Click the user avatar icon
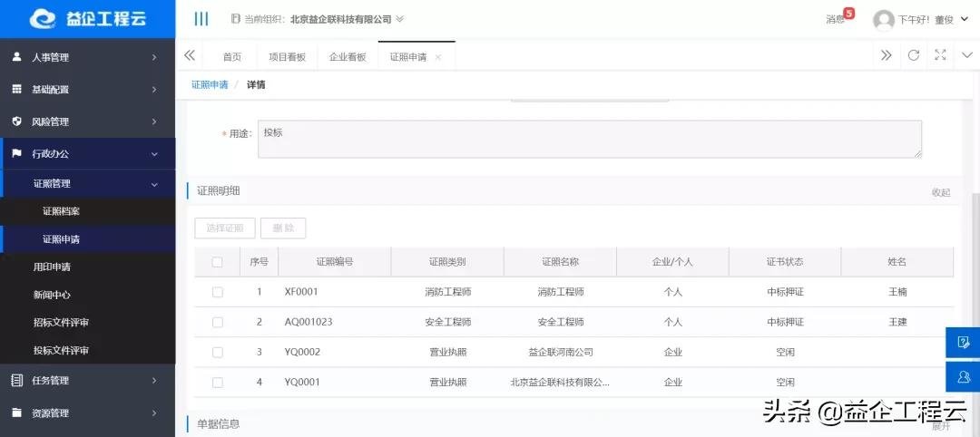Viewport: 980px width, 437px height. pos(883,20)
